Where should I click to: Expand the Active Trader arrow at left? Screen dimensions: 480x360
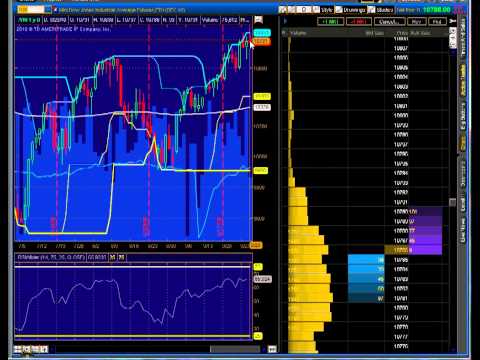click(285, 21)
